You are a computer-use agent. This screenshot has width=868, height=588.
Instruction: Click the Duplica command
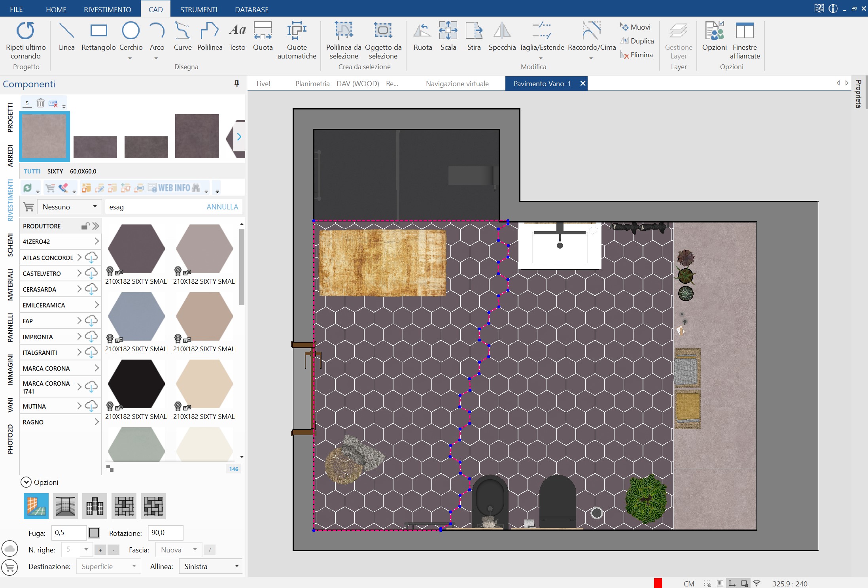637,41
